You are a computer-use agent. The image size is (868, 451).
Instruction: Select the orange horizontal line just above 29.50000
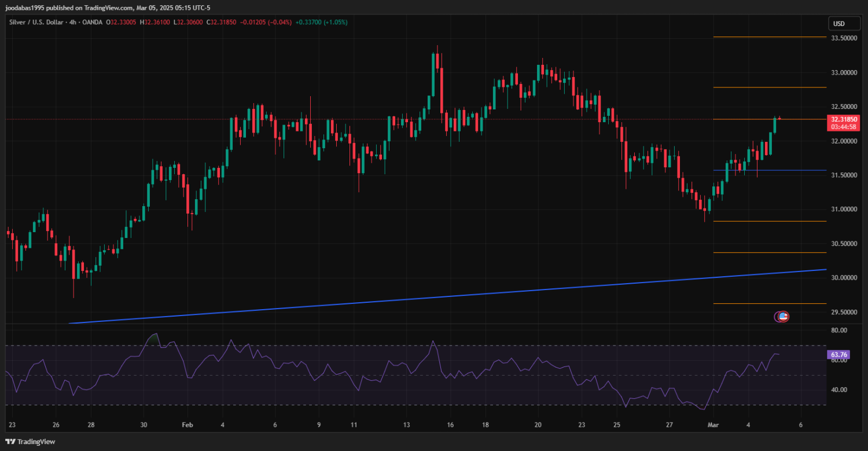[x=770, y=303]
